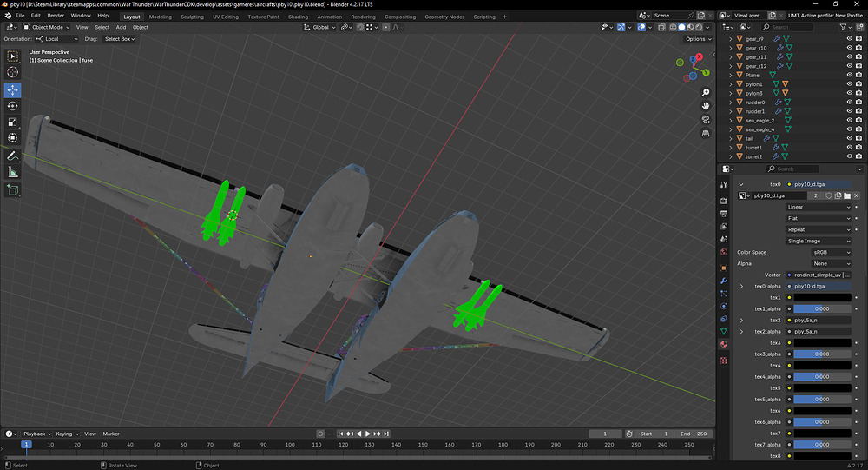Select the Add Cube tool
The height and width of the screenshot is (470, 868).
coord(13,189)
